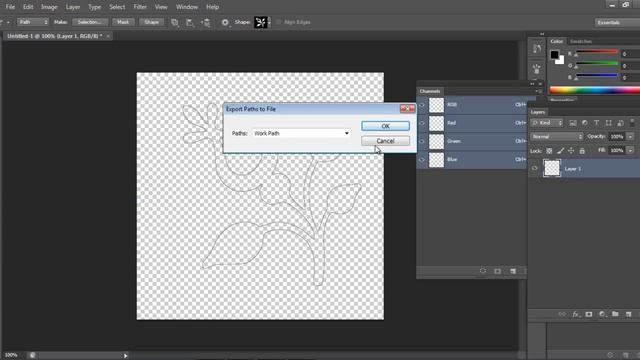Close the Export Paths to File dialog
This screenshot has width=640, height=360.
(407, 109)
